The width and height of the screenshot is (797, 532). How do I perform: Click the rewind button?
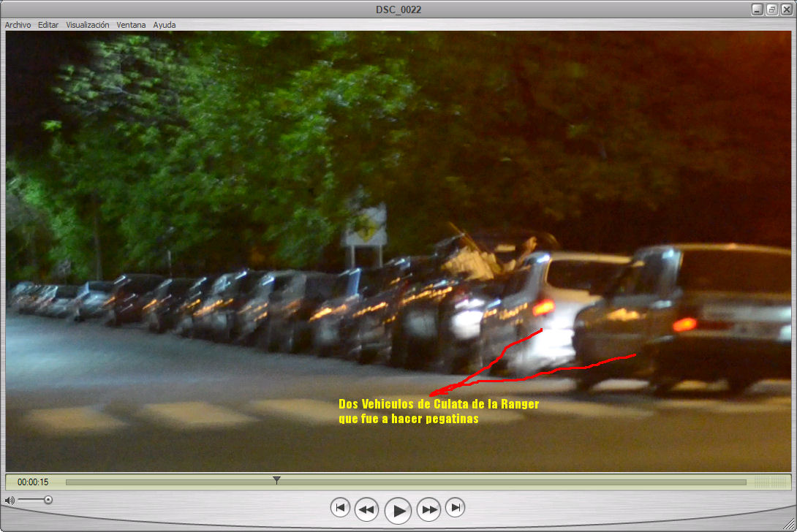tap(366, 509)
